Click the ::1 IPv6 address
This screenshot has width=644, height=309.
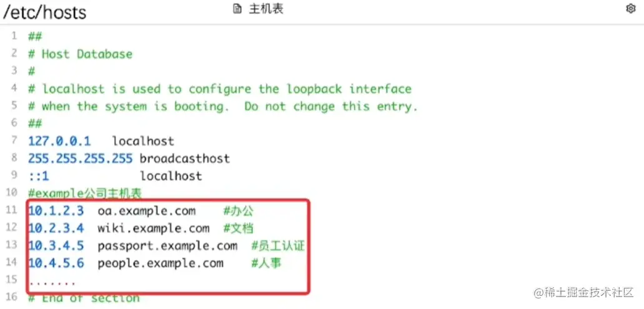pyautogui.click(x=39, y=176)
